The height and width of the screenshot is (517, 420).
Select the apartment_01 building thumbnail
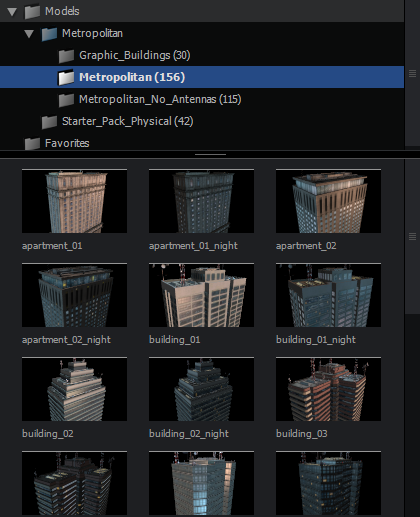74,201
